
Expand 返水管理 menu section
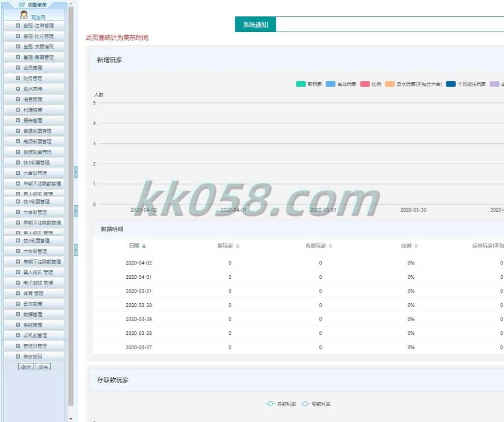34,89
